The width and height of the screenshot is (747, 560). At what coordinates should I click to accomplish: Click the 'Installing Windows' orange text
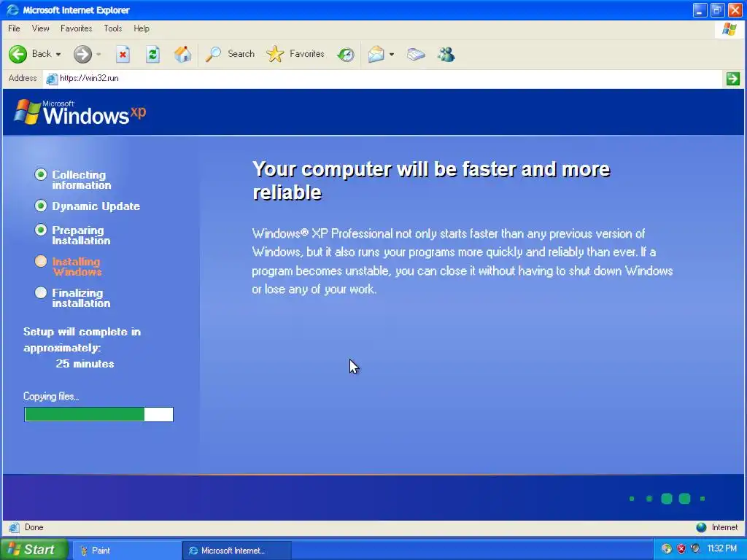point(77,267)
